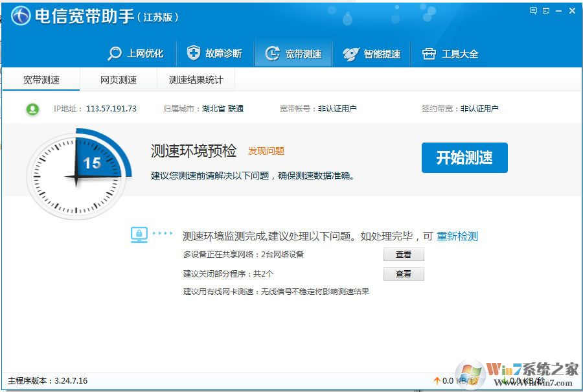
Task: Click green connection status icon near IP address
Action: pos(31,109)
